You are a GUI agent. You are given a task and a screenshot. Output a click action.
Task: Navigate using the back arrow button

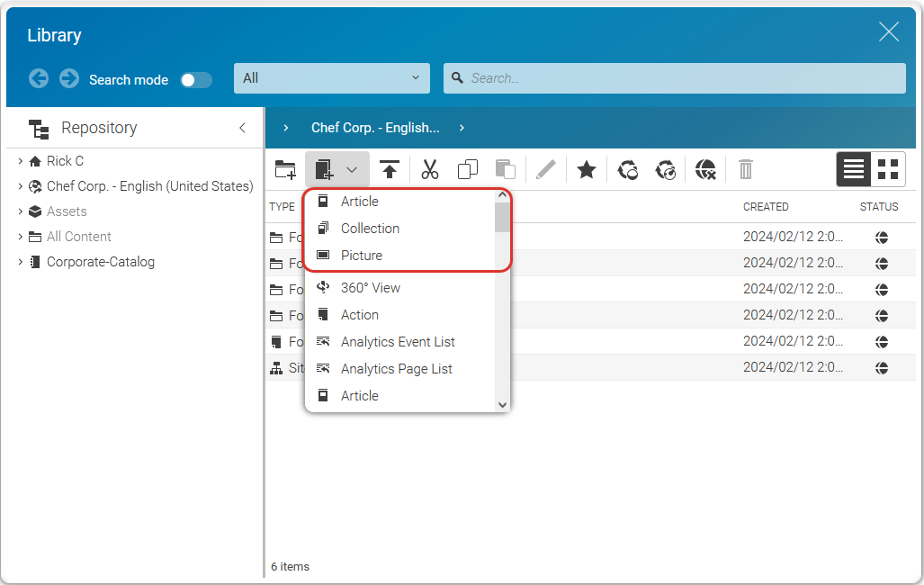[x=38, y=79]
